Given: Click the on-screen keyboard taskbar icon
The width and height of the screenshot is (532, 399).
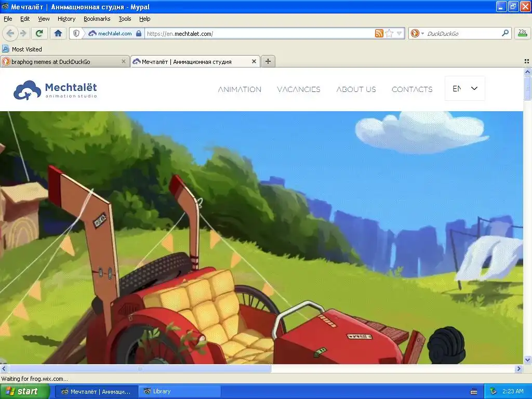Looking at the screenshot, I should pos(474,392).
